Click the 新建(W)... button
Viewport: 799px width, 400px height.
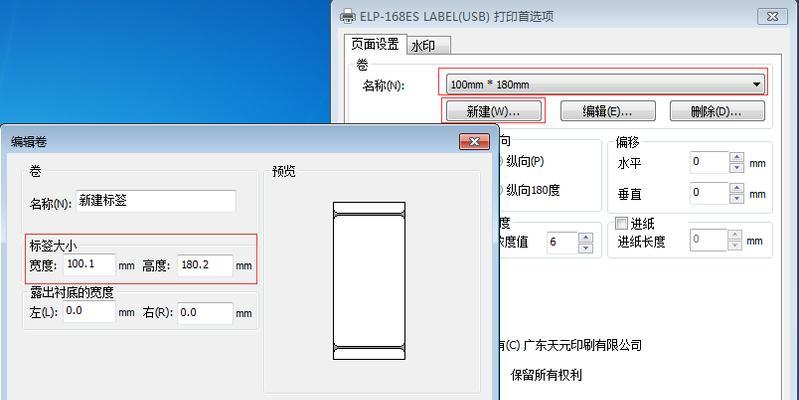point(493,112)
